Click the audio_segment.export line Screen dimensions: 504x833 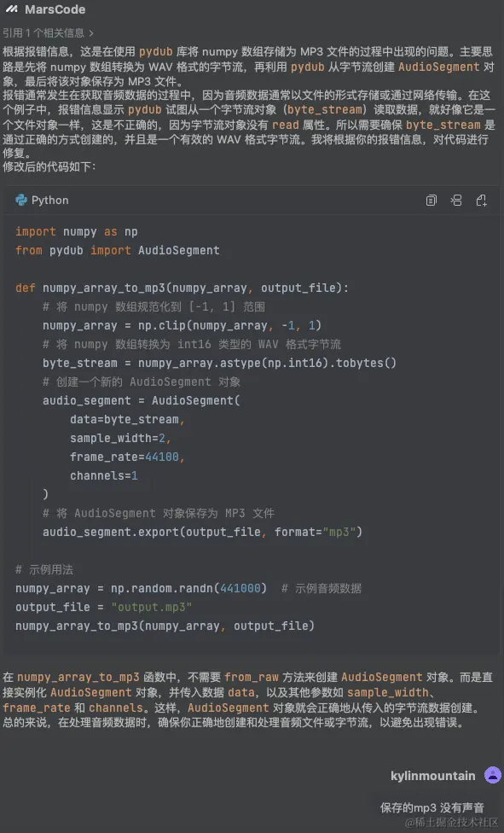202,532
